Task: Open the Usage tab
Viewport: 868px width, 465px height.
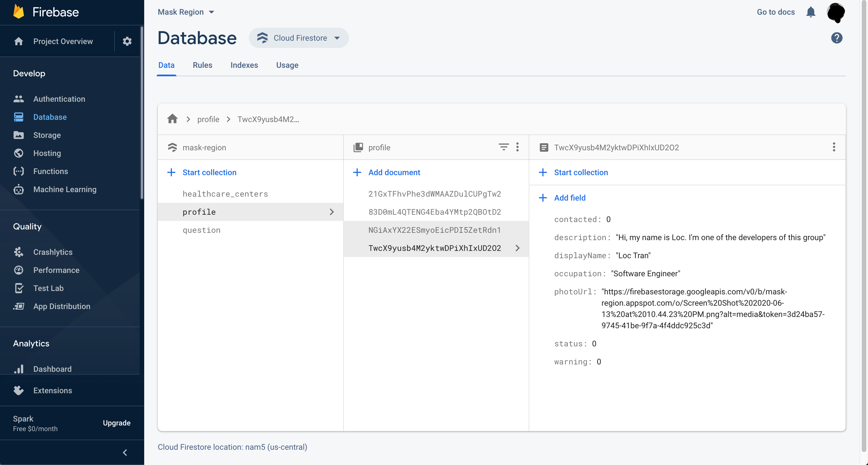Action: click(287, 65)
